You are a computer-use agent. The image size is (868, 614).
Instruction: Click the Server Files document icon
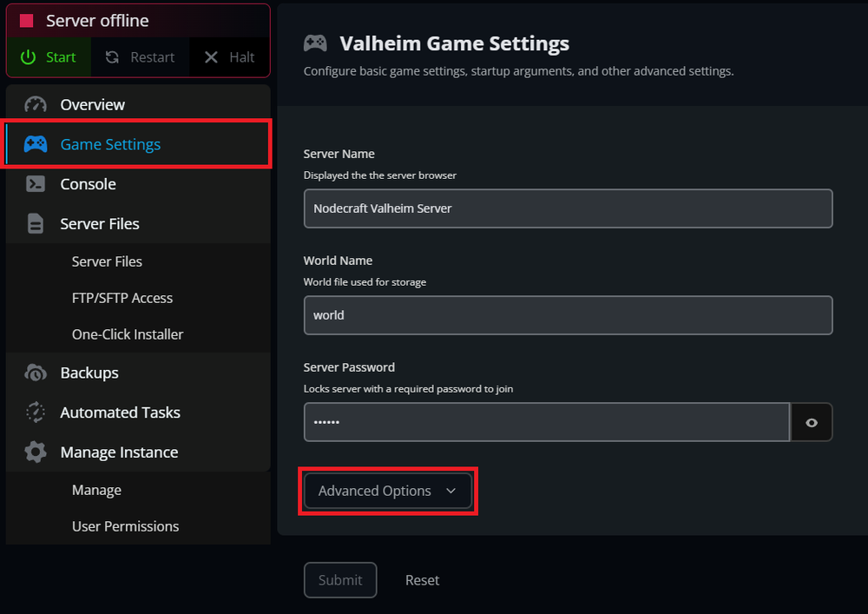[x=35, y=223]
